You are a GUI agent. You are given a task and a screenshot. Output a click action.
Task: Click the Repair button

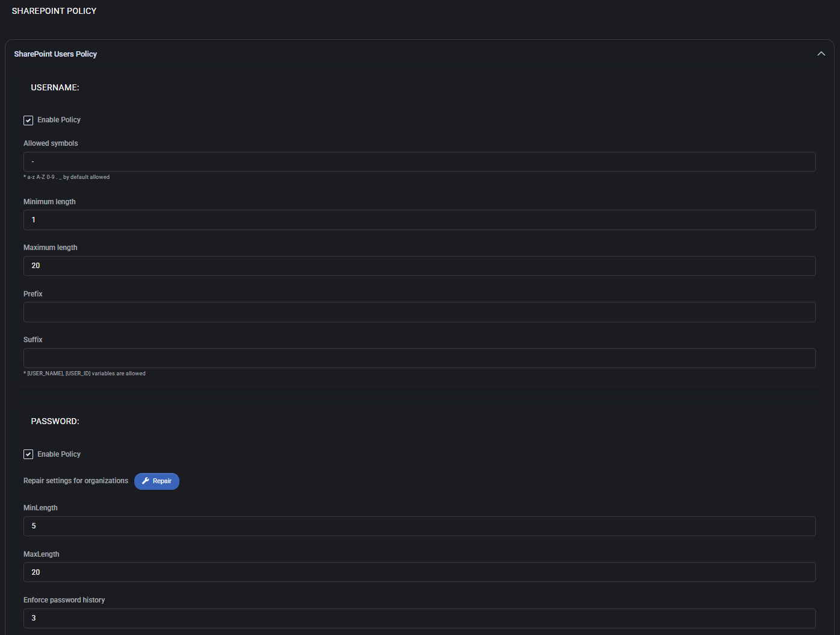(x=157, y=481)
